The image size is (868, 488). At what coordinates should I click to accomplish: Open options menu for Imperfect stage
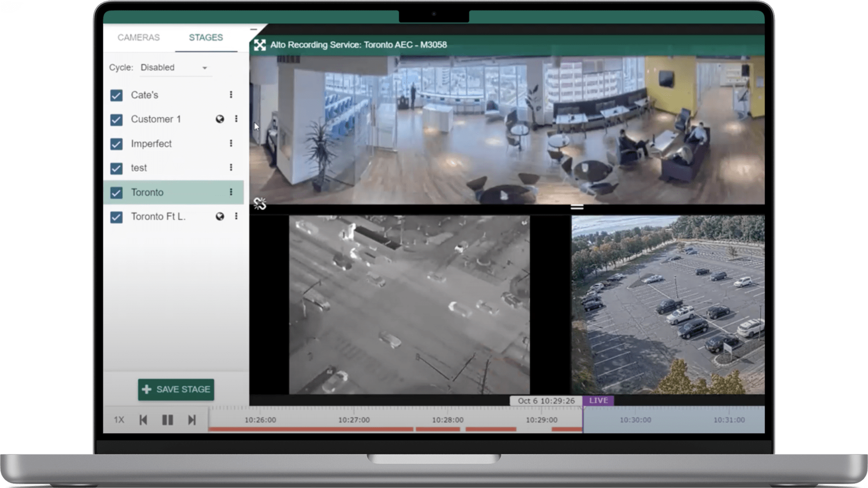pyautogui.click(x=231, y=143)
